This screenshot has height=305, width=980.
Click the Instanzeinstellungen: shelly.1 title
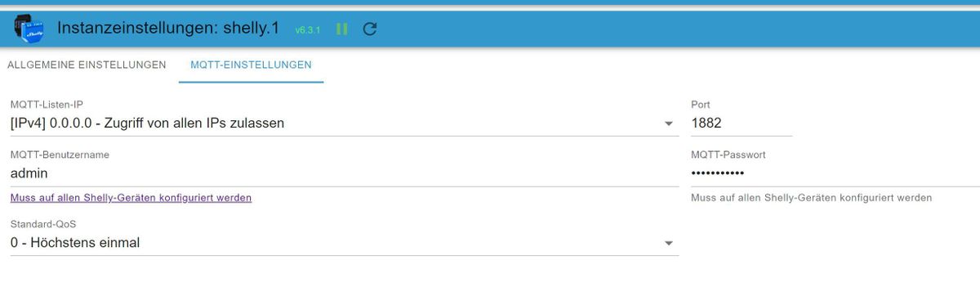(168, 28)
